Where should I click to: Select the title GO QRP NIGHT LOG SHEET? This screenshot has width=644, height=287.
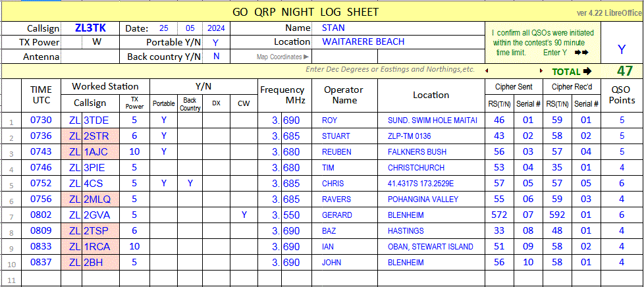306,12
